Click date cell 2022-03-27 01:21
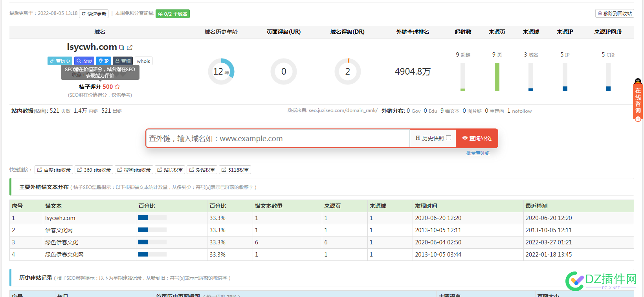 (x=549, y=242)
